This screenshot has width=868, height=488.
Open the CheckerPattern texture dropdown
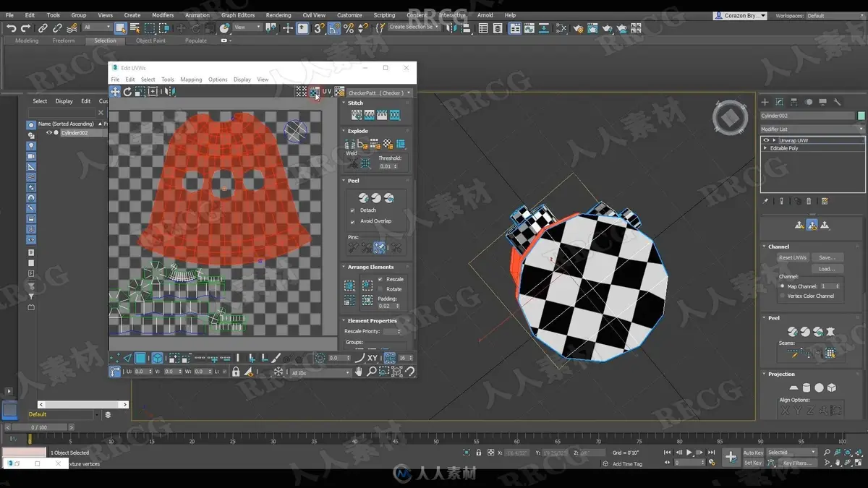pos(379,93)
